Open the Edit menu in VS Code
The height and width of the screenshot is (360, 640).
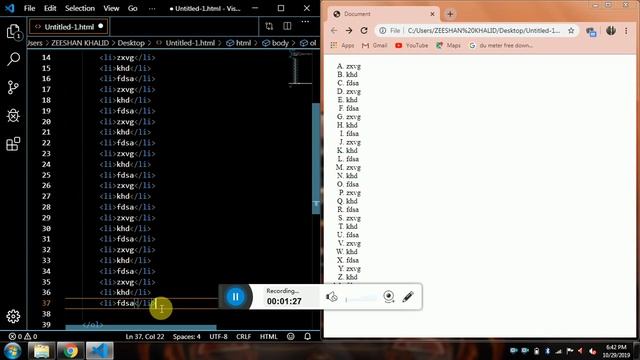click(x=50, y=8)
